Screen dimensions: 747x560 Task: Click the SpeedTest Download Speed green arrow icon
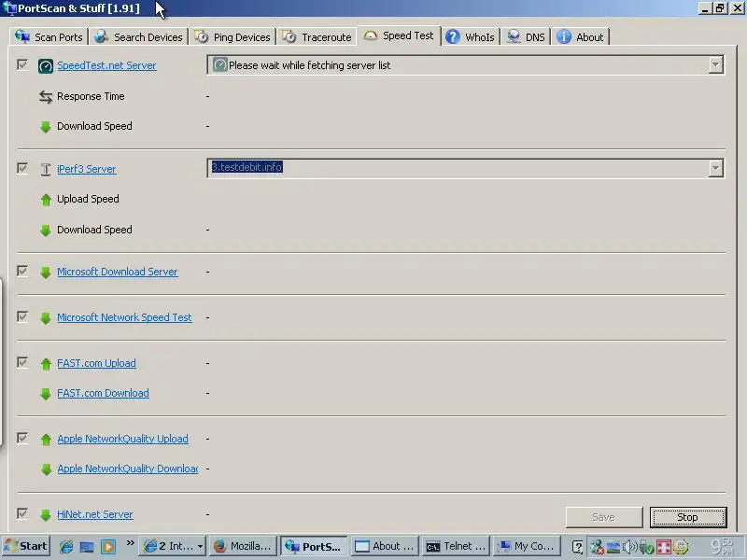pos(45,127)
